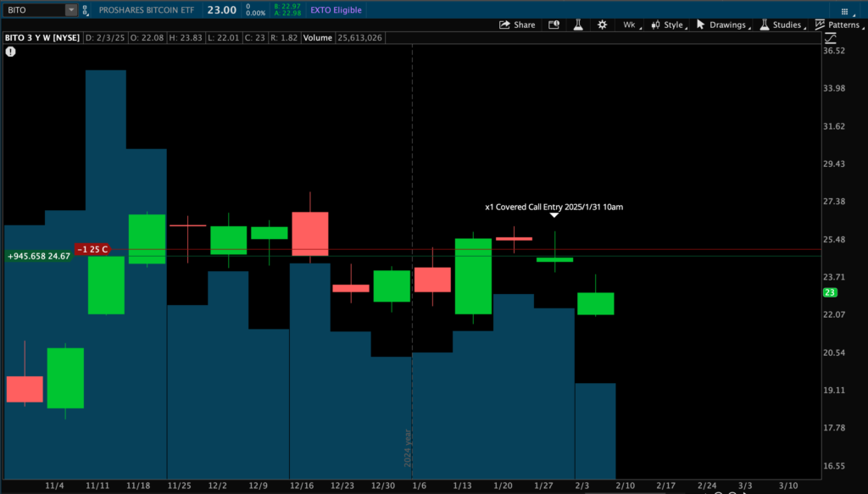
Task: Click the BITO symbol input field
Action: point(32,10)
